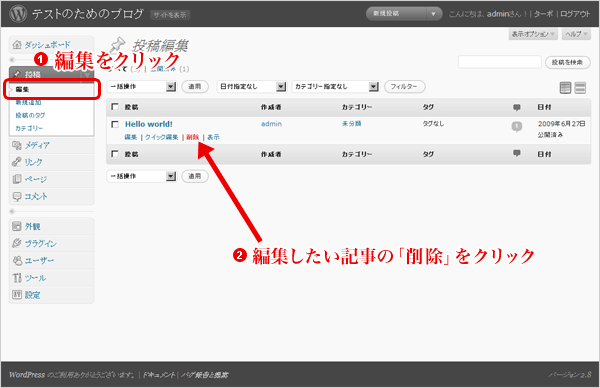Image resolution: width=600 pixels, height=388 pixels.
Task: Switch to list view icon
Action: (565, 88)
